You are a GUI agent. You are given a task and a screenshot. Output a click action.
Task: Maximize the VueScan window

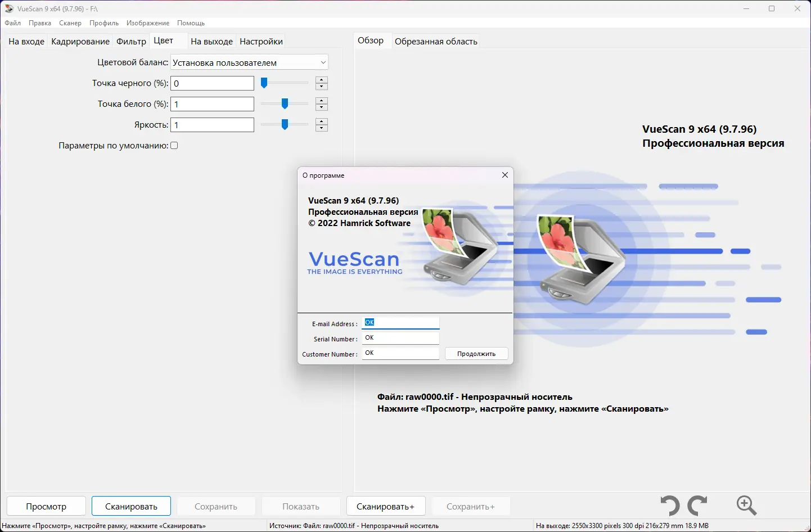click(772, 8)
